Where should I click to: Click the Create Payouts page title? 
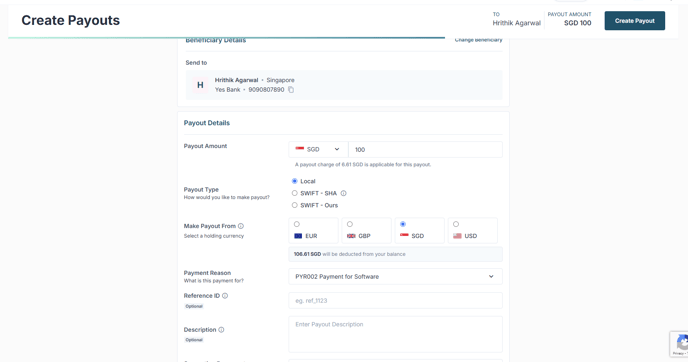point(71,20)
